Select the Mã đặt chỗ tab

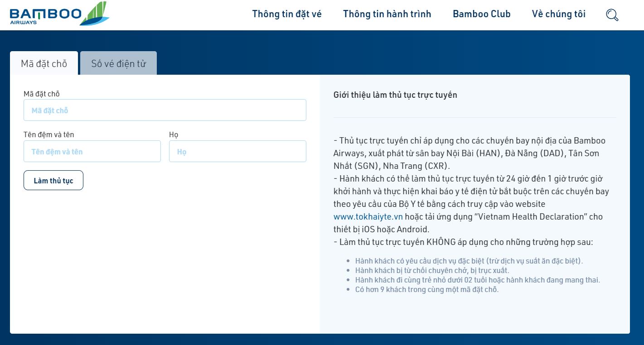tap(44, 63)
